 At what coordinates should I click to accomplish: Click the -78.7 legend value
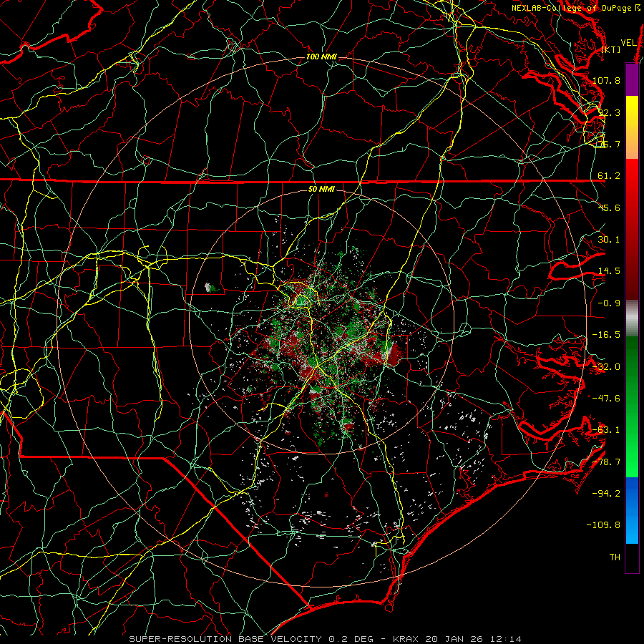(x=606, y=462)
